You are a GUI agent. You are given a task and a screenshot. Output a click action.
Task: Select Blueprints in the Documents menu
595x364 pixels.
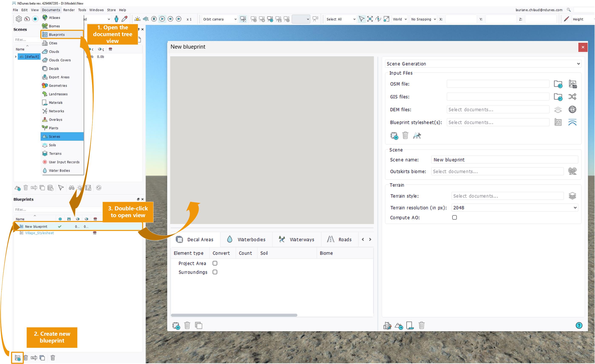pyautogui.click(x=57, y=35)
